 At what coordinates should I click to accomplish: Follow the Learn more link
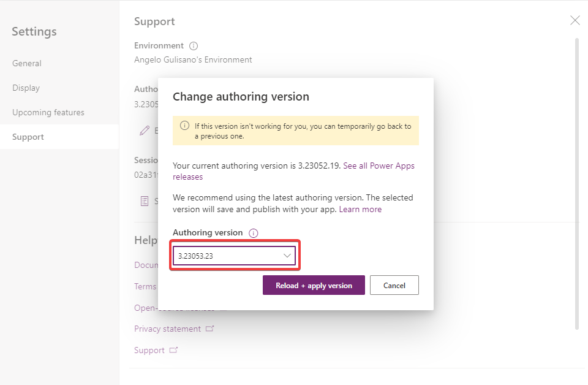[360, 210]
